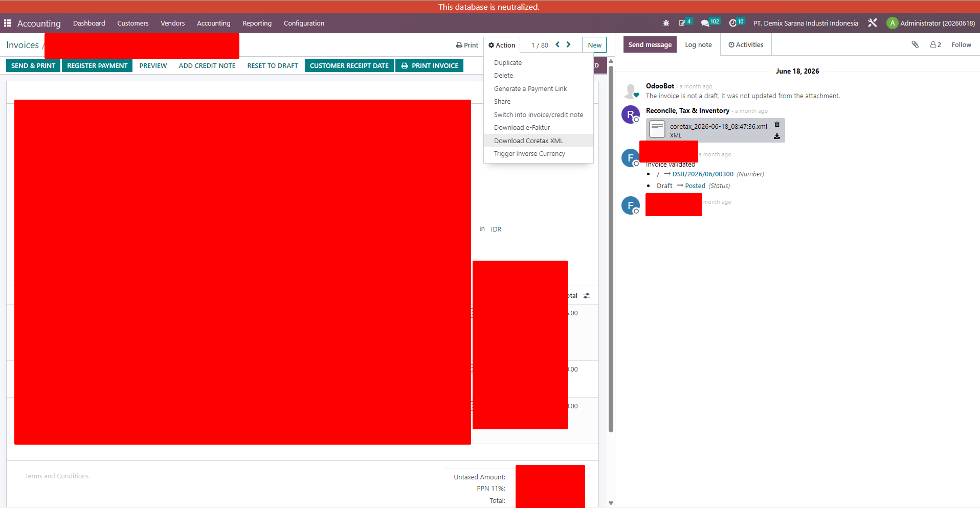
Task: Click the debug bug icon in navbar
Action: 666,23
